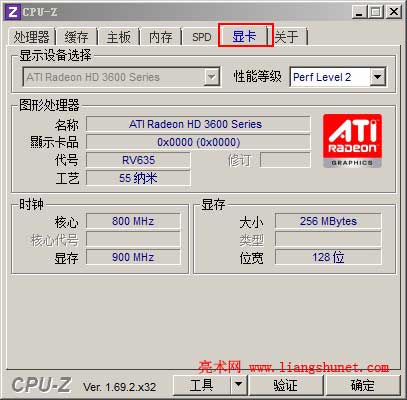This screenshot has width=407, height=400.
Task: Click the 900 MHz memory clock value
Action: click(x=133, y=257)
